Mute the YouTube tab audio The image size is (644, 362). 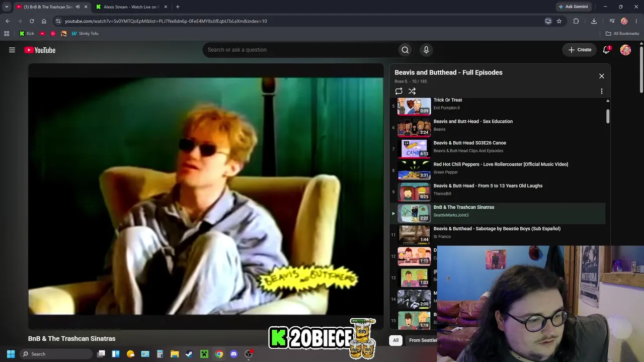[77, 7]
